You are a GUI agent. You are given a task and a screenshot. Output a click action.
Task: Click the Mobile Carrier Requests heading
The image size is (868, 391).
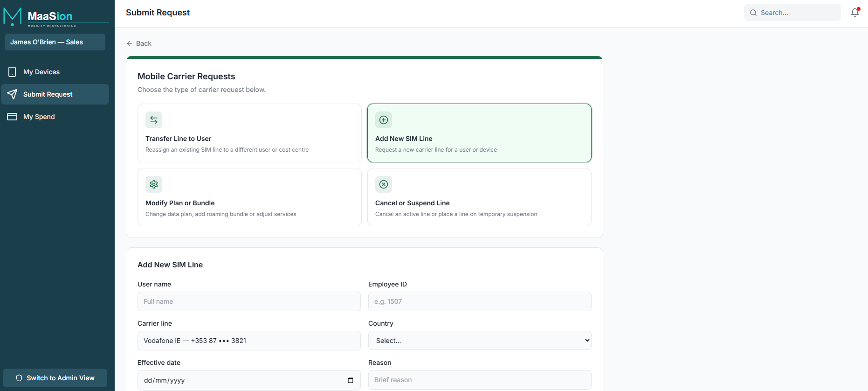pos(186,77)
